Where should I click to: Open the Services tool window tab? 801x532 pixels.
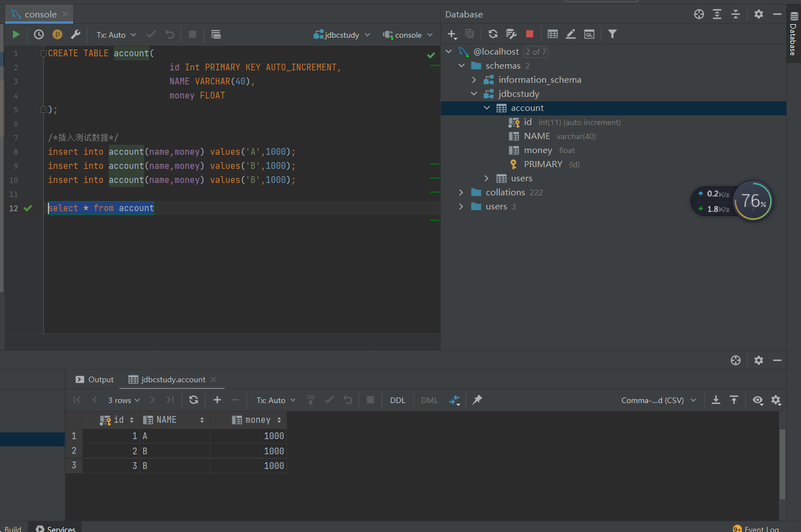pyautogui.click(x=56, y=529)
